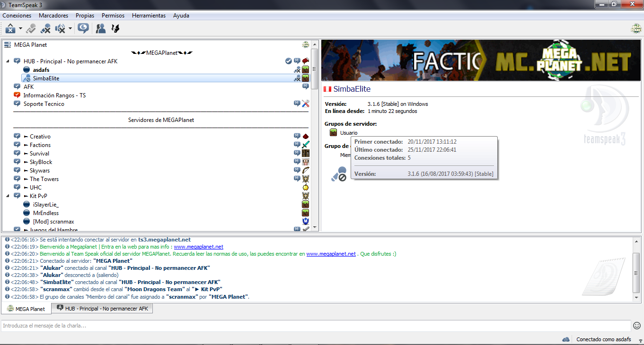Click the flag icon next to the SimbaElite heading
644x345 pixels.
(327, 89)
